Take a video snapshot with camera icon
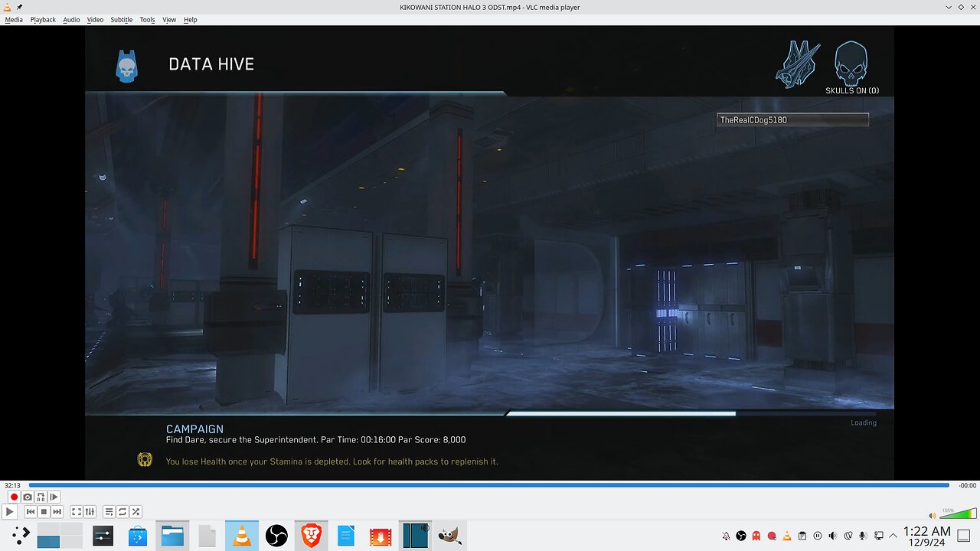The width and height of the screenshot is (980, 551). tap(28, 497)
